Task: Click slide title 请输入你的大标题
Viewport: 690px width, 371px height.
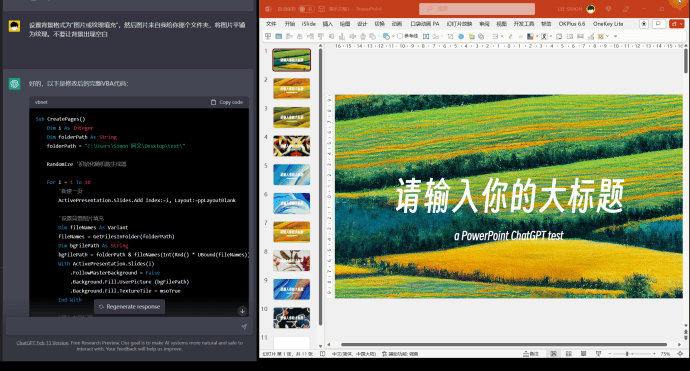Action: click(509, 195)
